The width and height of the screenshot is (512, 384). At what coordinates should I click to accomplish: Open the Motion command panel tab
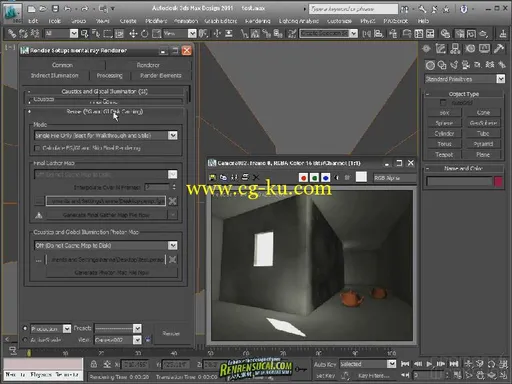click(x=470, y=49)
